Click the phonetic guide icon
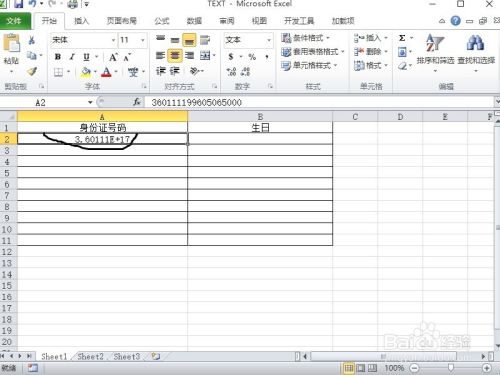Viewport: 500px width, 375px height. [133, 72]
